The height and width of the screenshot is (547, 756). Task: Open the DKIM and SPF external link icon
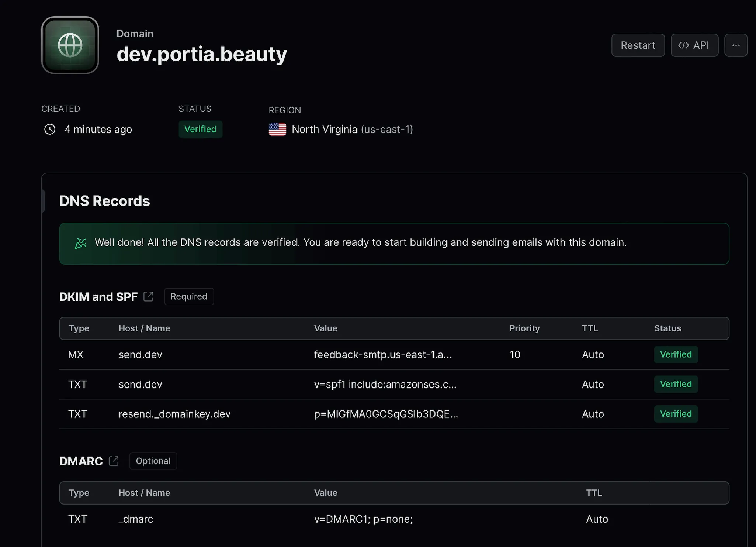click(148, 296)
